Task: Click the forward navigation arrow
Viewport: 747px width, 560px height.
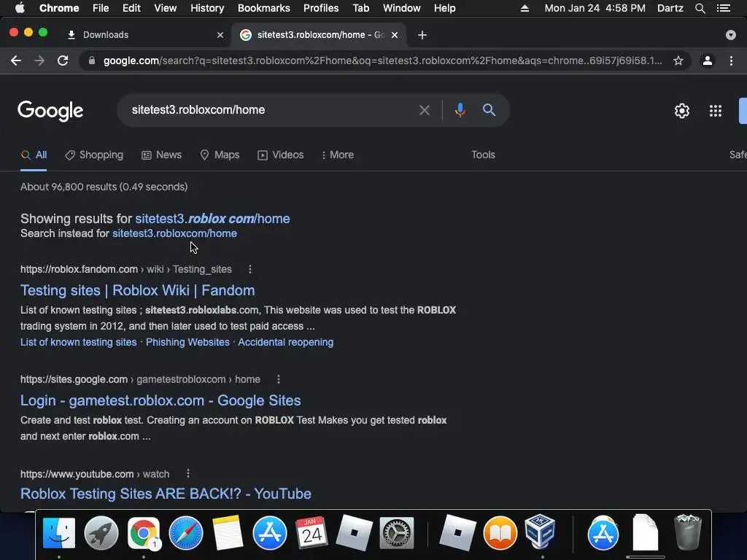Action: 39,61
